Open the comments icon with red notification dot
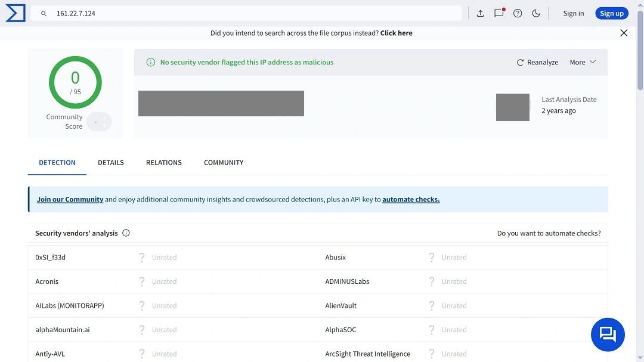644x362 pixels. coord(499,13)
